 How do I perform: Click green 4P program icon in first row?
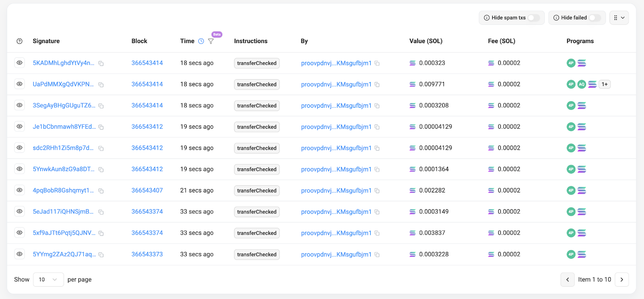pos(571,63)
